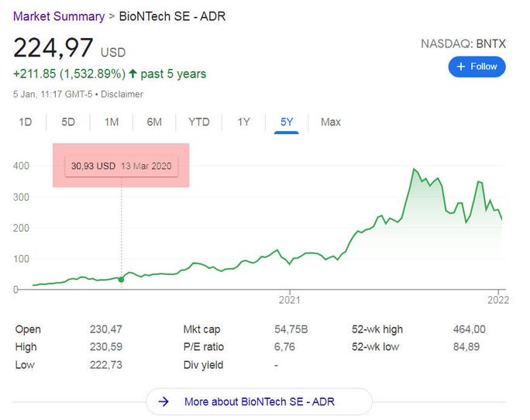This screenshot has width=530, height=420.
Task: Click the arrow icon beside More about BioNTech
Action: pos(163,401)
